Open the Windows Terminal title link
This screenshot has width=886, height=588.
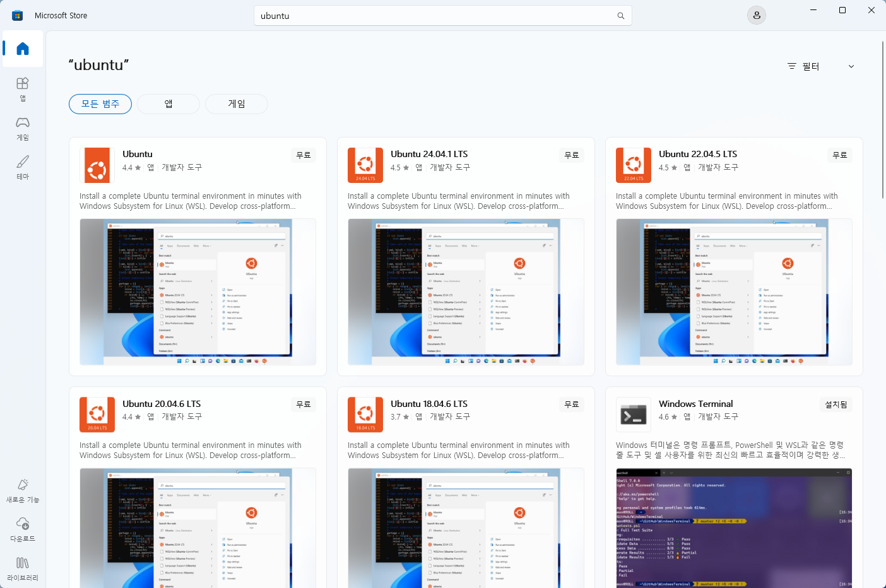click(696, 404)
